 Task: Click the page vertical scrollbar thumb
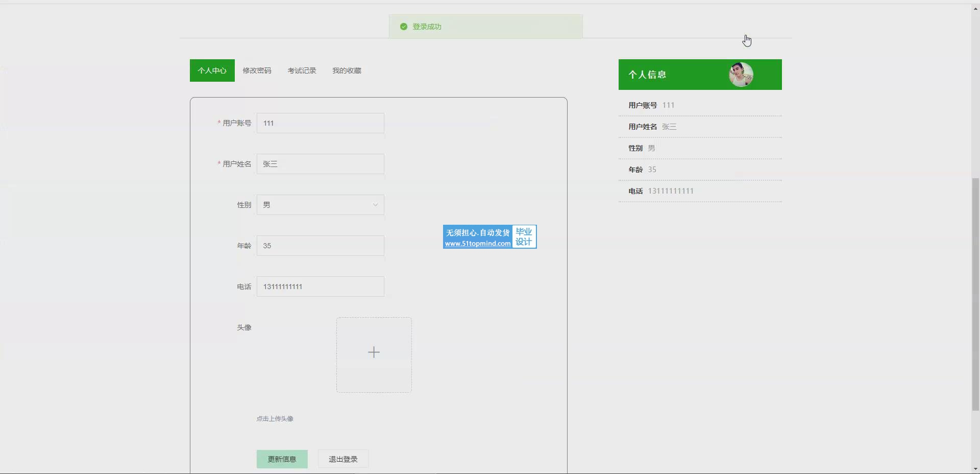click(975, 294)
